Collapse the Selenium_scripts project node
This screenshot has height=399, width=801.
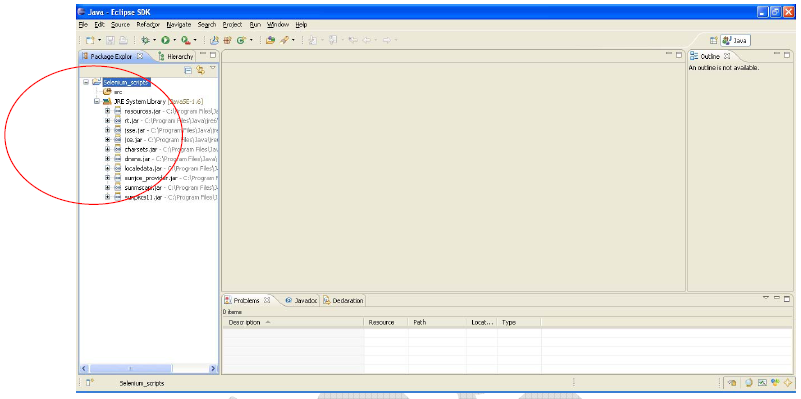click(85, 82)
